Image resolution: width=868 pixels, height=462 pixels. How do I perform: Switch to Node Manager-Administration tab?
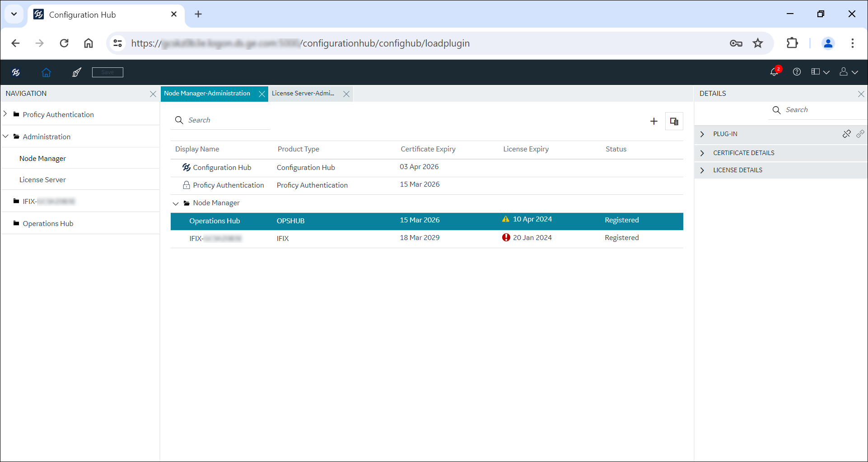(207, 94)
